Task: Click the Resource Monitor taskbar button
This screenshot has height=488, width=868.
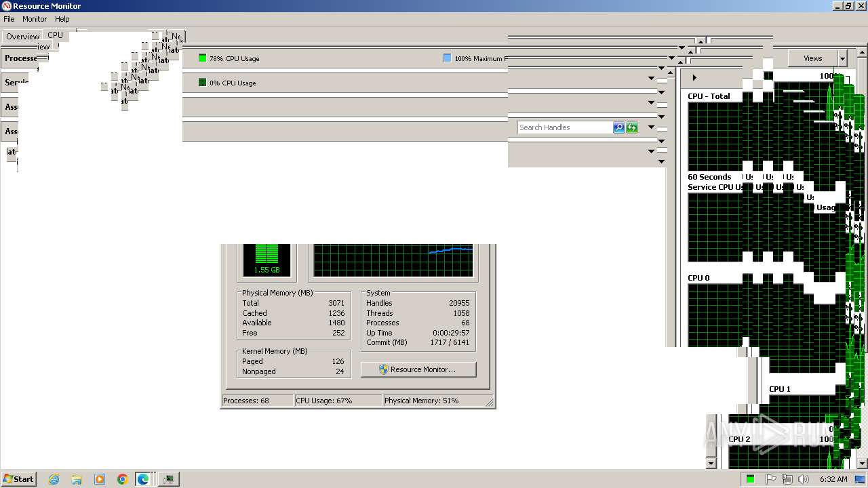Action: tap(167, 479)
